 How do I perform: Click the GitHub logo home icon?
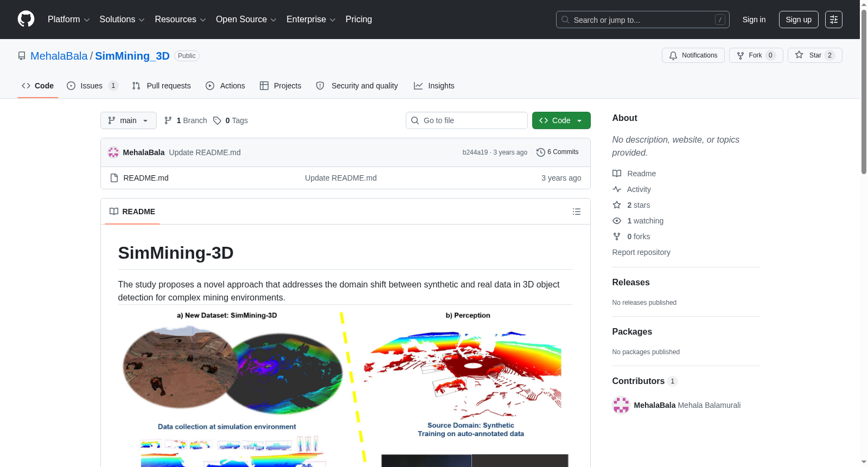(26, 19)
